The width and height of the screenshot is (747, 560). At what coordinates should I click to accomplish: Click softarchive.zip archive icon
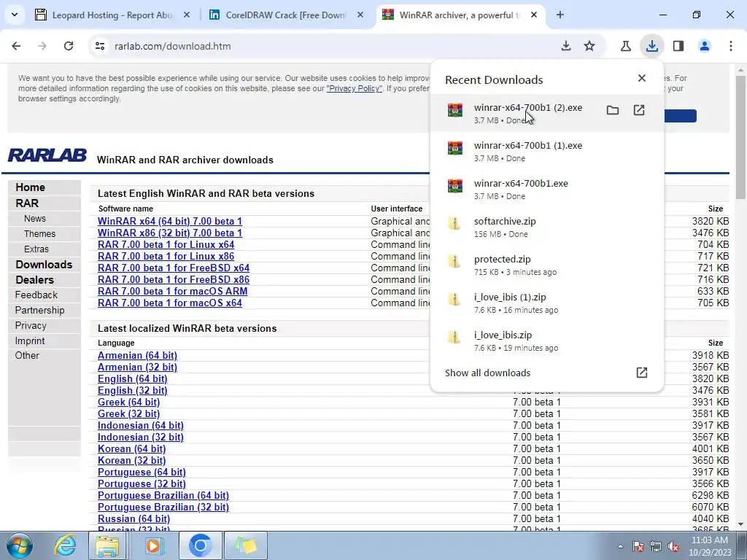click(x=455, y=224)
